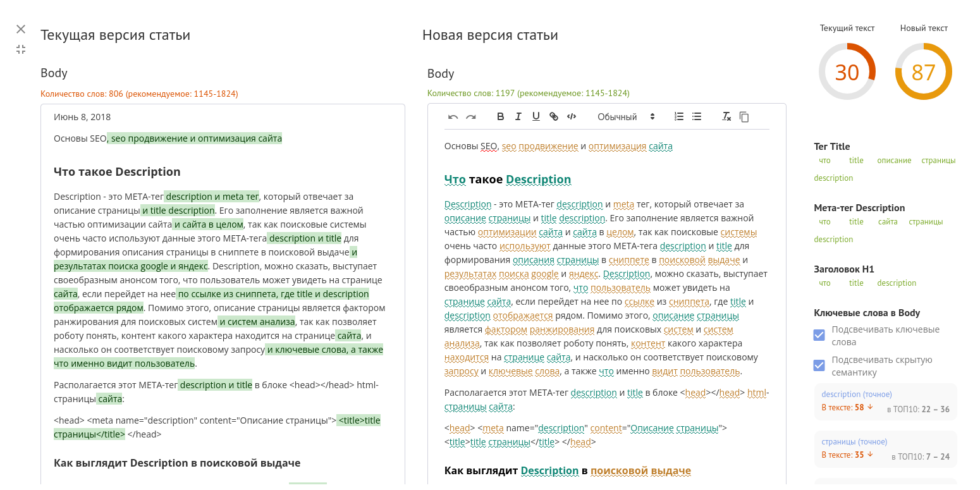
Task: Click the Текущий текст label
Action: [847, 28]
